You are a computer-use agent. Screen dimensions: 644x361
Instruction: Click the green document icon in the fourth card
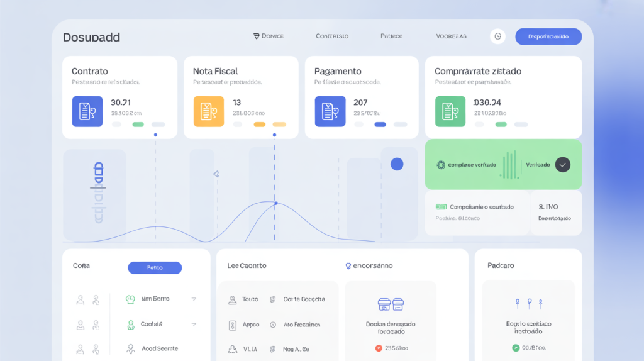450,111
